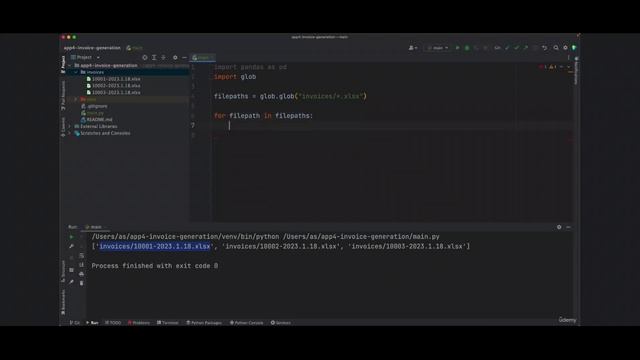Open the Terminal tool window tab
The width and height of the screenshot is (640, 360).
pos(168,322)
